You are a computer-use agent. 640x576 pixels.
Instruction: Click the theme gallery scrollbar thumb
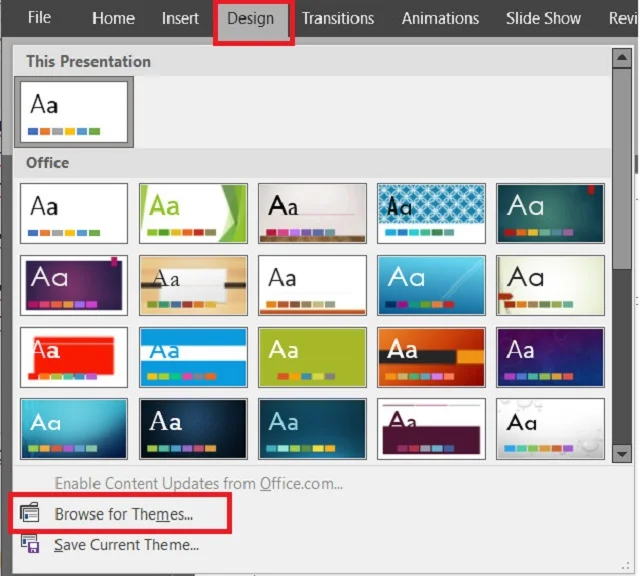tap(621, 168)
